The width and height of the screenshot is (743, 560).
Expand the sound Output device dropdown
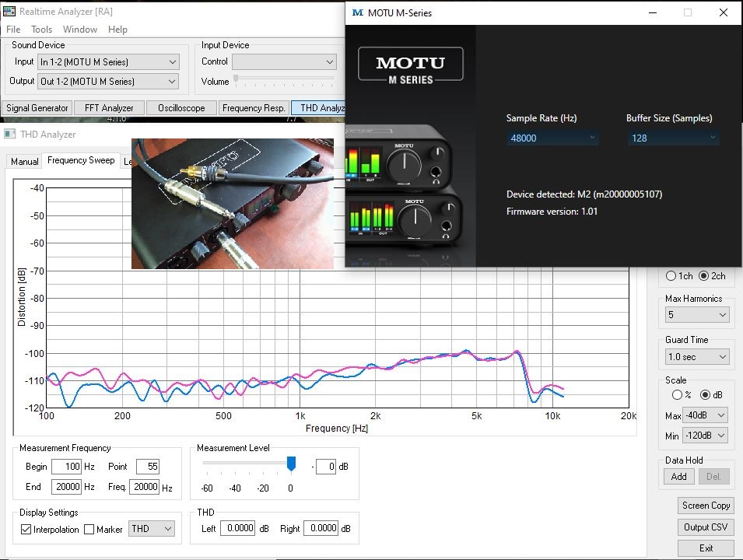[x=108, y=82]
